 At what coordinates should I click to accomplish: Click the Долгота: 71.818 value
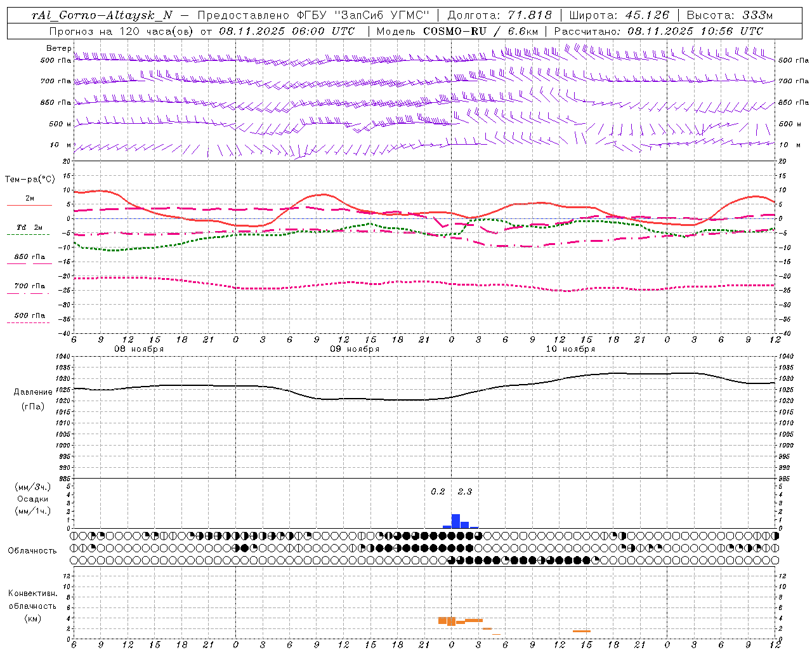pyautogui.click(x=500, y=15)
